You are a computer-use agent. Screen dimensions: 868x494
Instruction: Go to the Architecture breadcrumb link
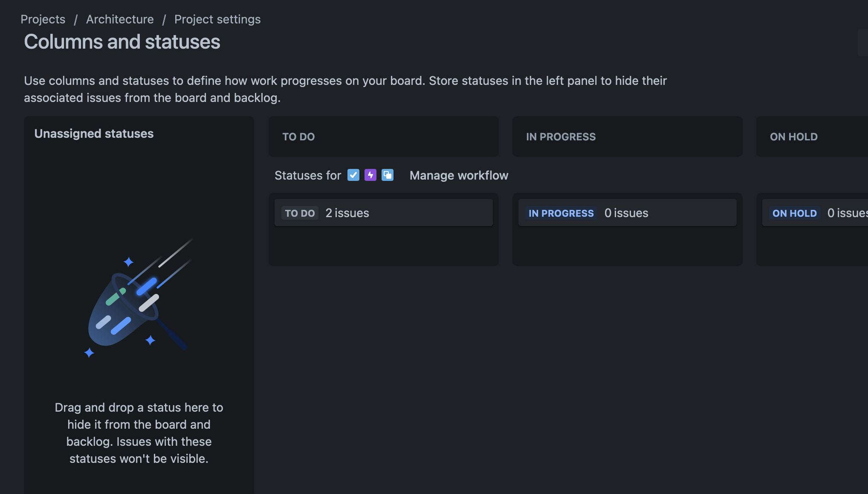(120, 19)
